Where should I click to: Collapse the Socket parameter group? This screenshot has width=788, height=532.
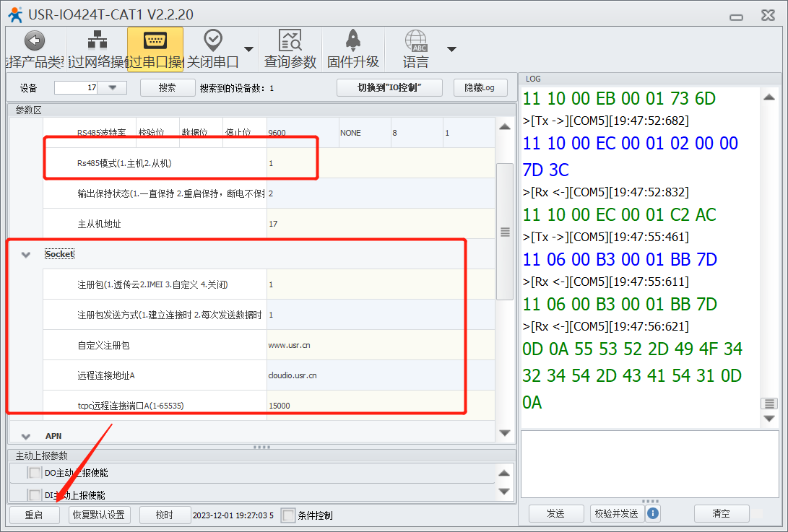[27, 254]
